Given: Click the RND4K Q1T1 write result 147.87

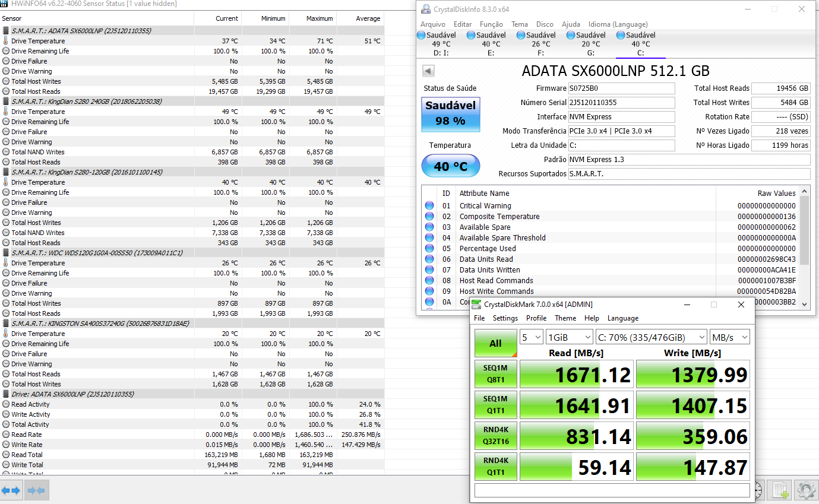Looking at the screenshot, I should tap(693, 467).
